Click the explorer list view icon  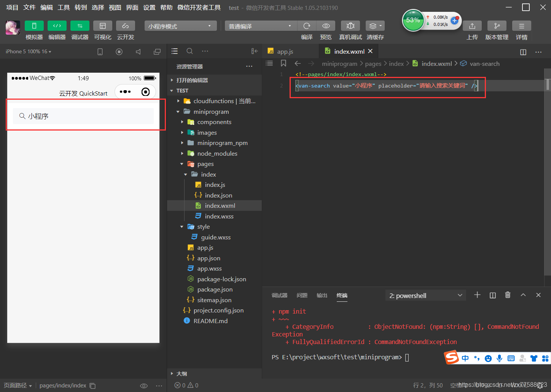click(x=175, y=51)
